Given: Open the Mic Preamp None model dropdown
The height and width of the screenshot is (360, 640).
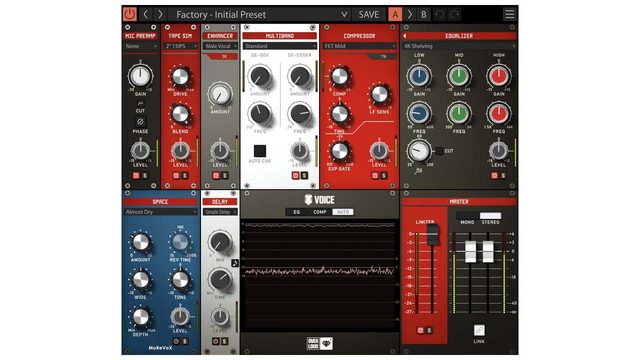Looking at the screenshot, I should click(x=141, y=46).
